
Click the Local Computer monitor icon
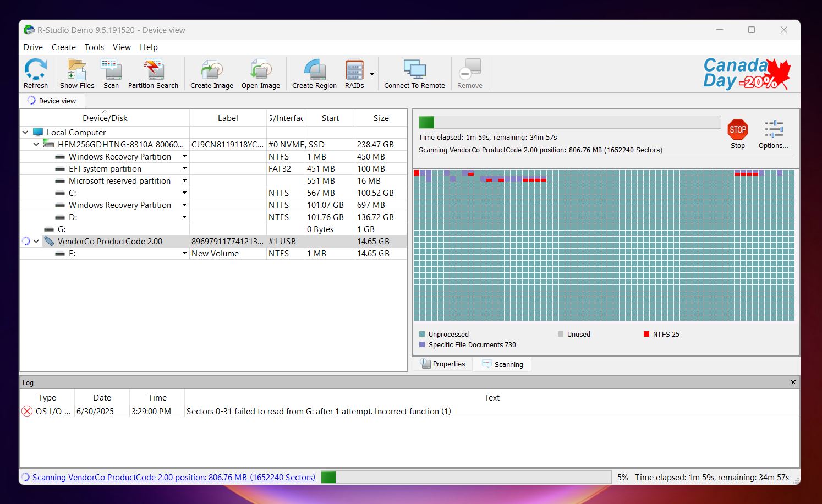(38, 132)
